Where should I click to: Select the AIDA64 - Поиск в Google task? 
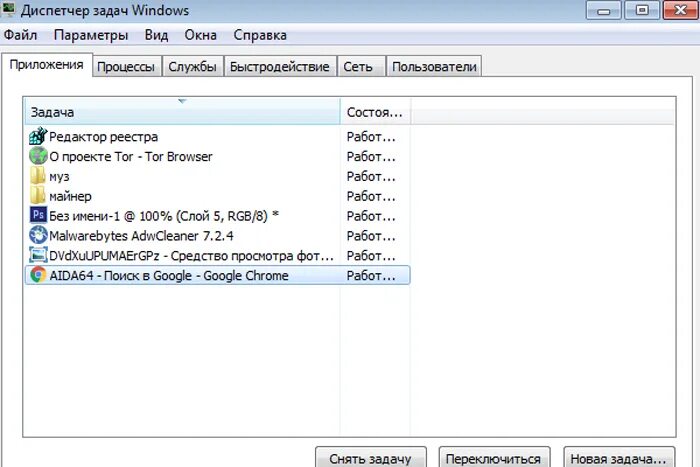pos(217,275)
